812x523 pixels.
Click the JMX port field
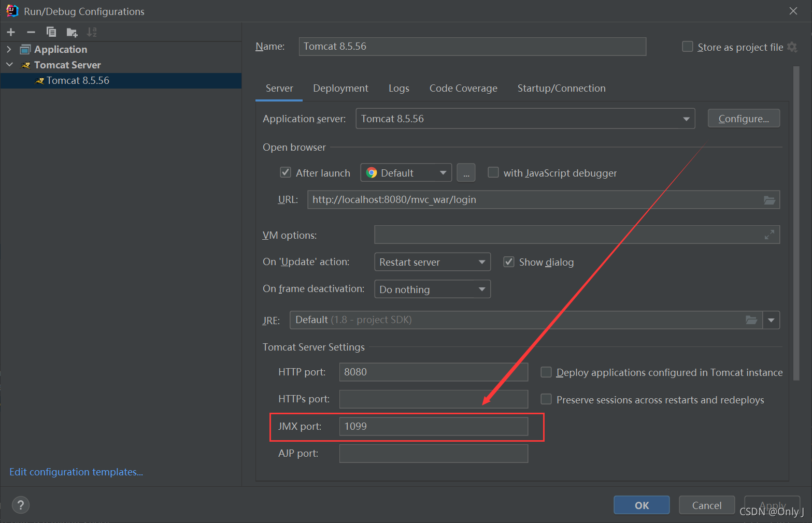coord(434,426)
